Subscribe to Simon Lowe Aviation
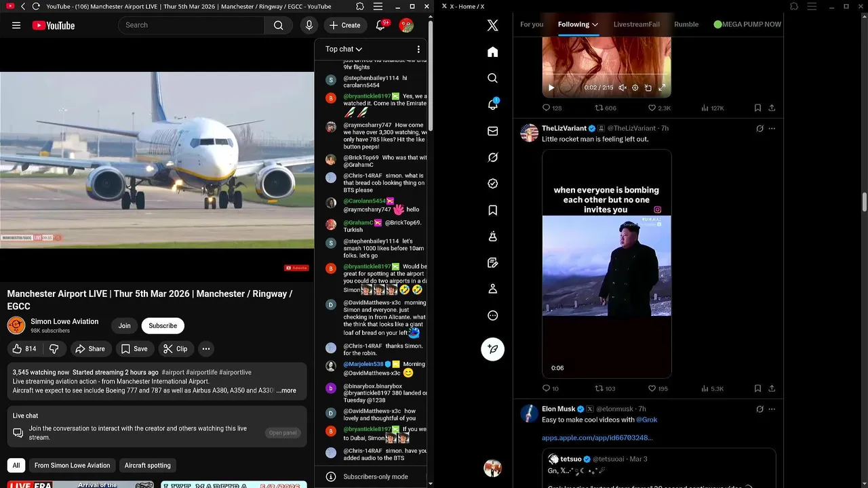This screenshot has width=868, height=488. click(x=163, y=326)
